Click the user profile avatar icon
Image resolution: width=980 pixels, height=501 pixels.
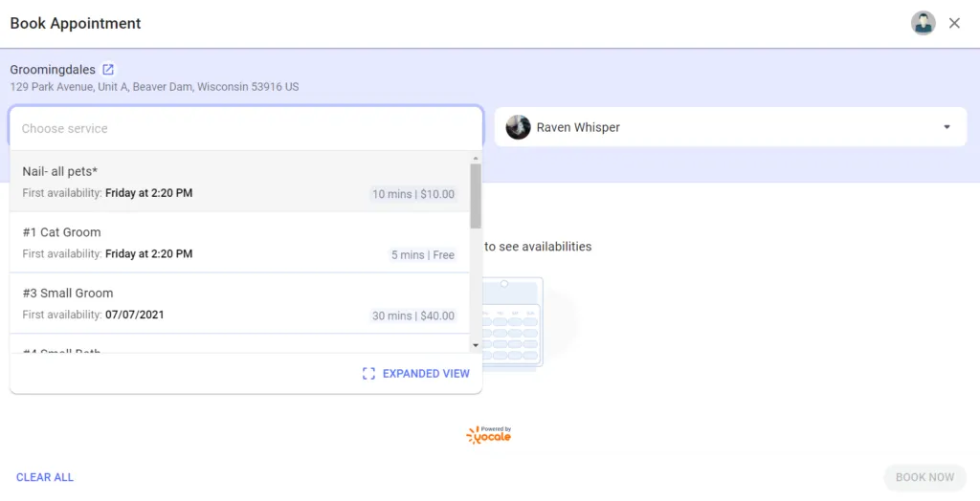pos(923,23)
